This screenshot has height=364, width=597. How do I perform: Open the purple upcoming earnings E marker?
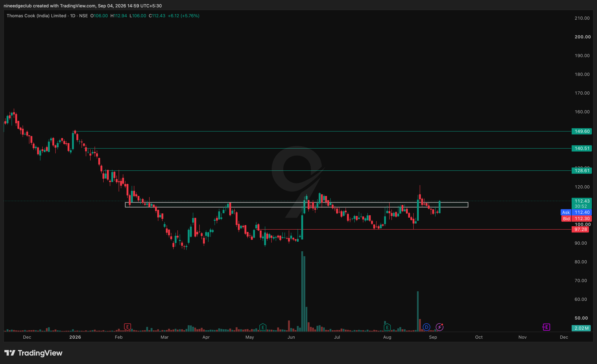pyautogui.click(x=546, y=327)
